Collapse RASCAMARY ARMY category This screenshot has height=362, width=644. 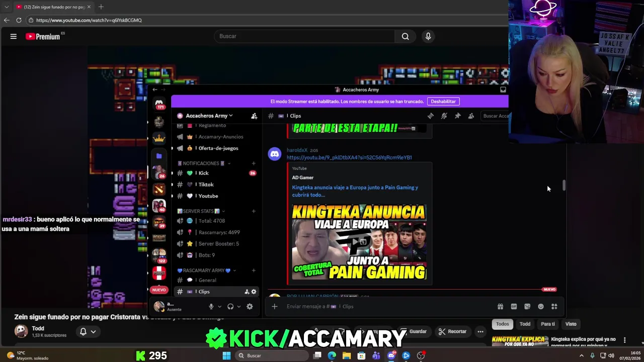206,270
